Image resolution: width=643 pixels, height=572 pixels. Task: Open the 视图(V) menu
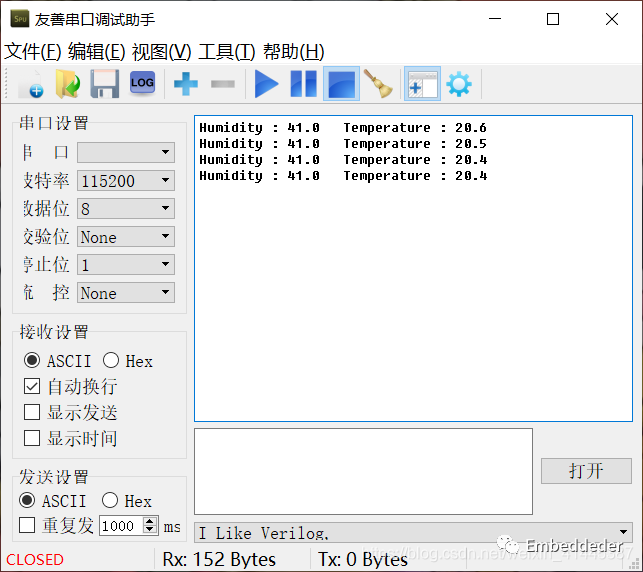[161, 52]
